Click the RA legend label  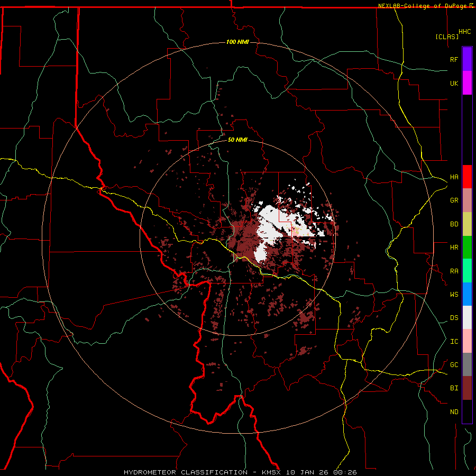(x=454, y=271)
